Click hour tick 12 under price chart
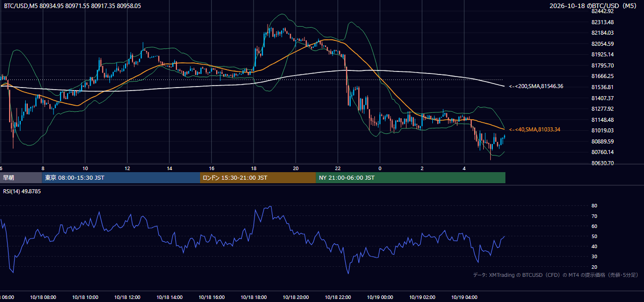644x302 pixels. pyautogui.click(x=127, y=169)
